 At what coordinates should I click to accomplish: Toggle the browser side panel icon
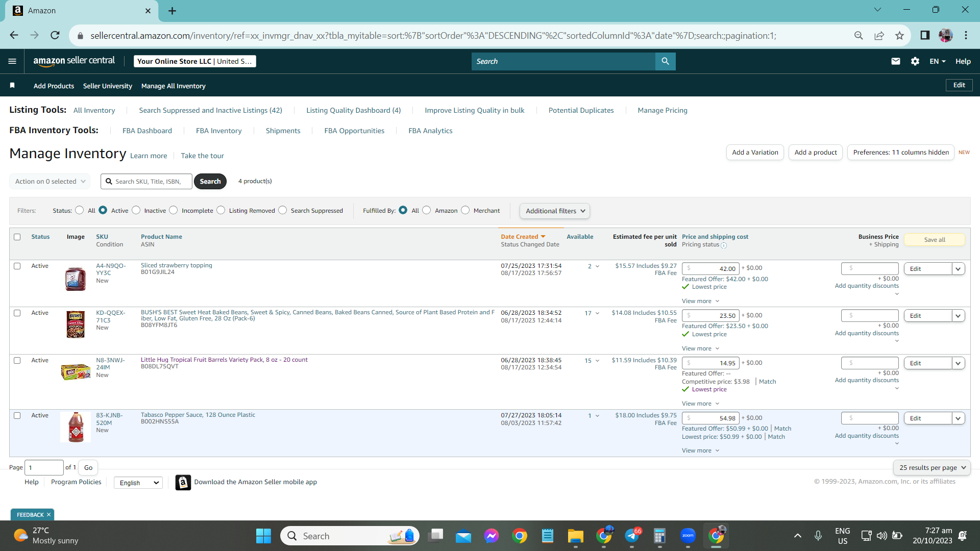[x=925, y=35]
